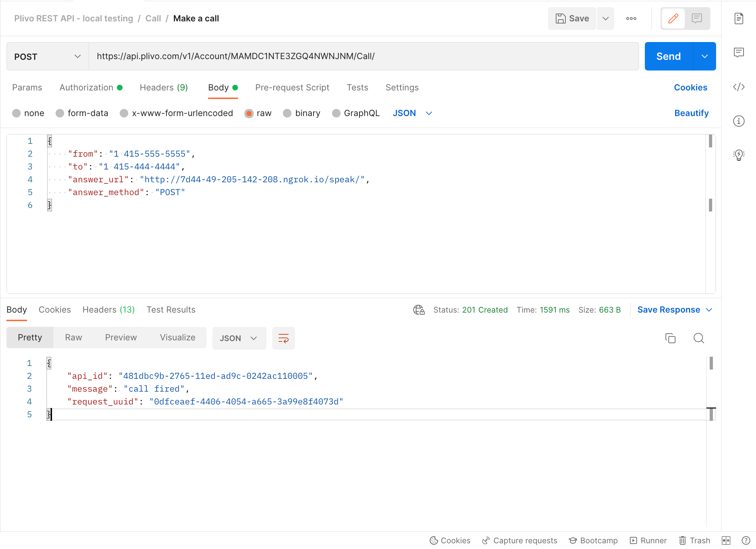Click the three-dot more actions icon

coord(631,19)
